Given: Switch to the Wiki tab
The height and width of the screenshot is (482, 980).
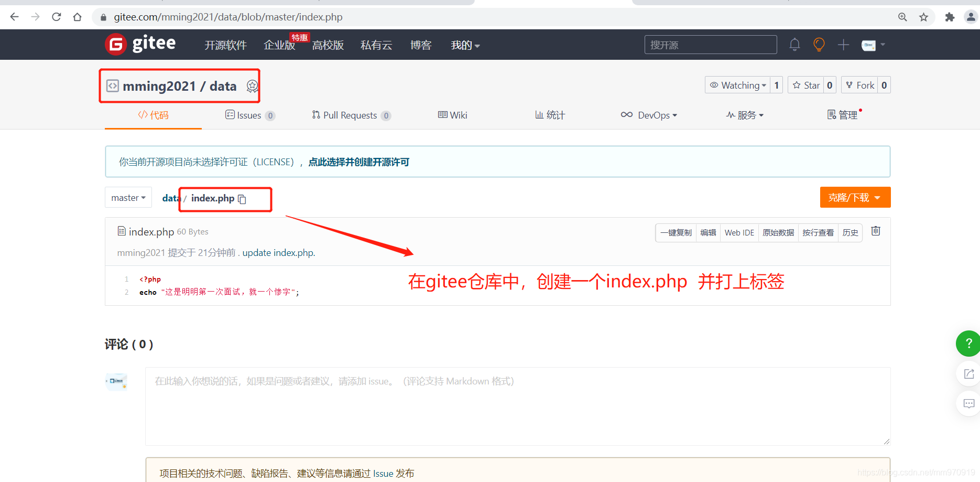Looking at the screenshot, I should [452, 115].
